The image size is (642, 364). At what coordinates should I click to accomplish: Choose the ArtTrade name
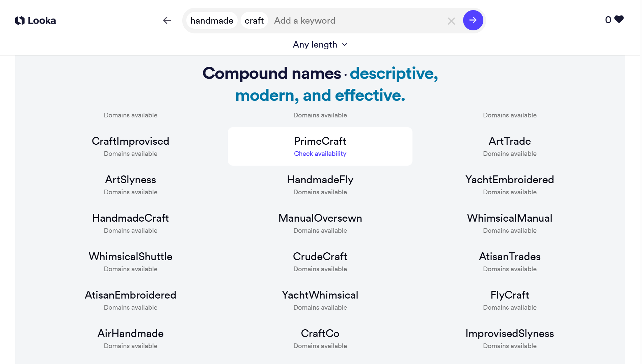510,141
